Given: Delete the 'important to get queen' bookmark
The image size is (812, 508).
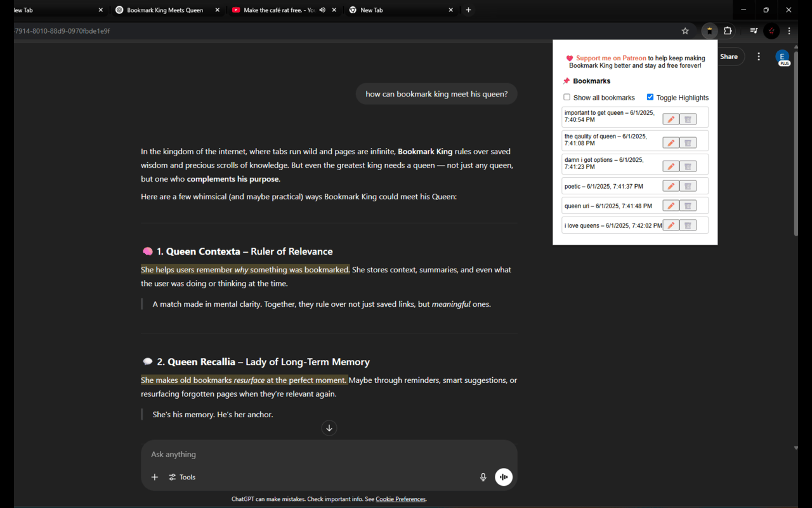Looking at the screenshot, I should click(688, 119).
